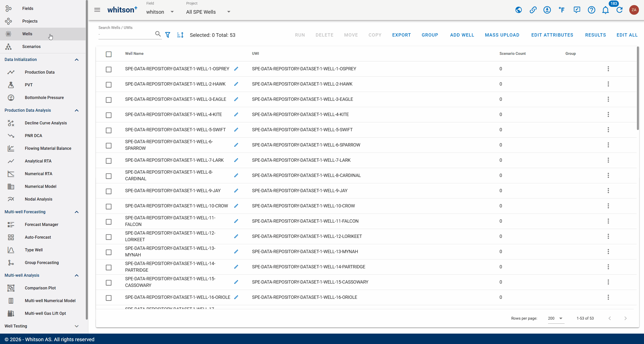Screen dimensions: 644x344
Task: Open the ZA user avatar menu
Action: (x=634, y=10)
